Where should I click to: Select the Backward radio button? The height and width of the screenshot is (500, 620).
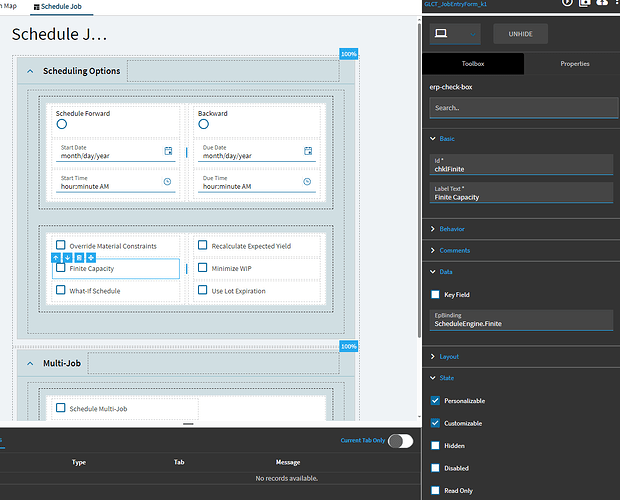tap(204, 124)
